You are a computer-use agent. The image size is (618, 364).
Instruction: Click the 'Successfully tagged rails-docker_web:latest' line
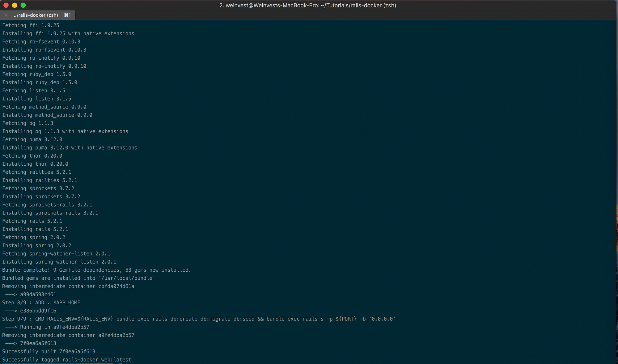66,360
